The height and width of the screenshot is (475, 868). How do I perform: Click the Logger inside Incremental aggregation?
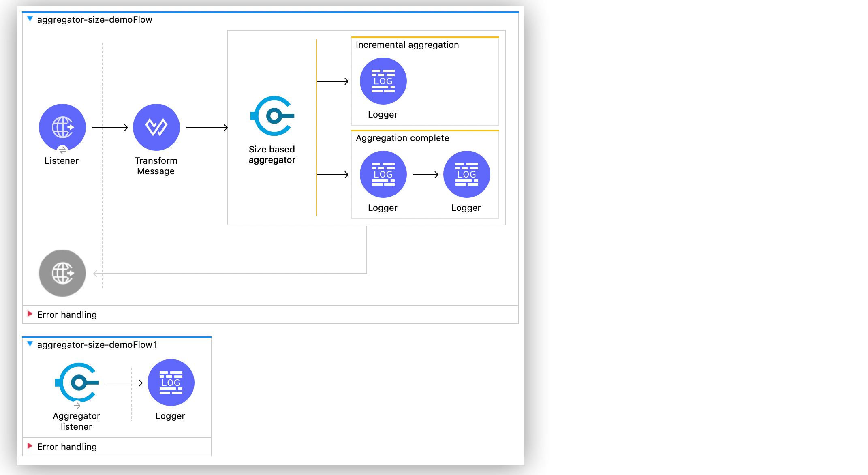tap(383, 81)
